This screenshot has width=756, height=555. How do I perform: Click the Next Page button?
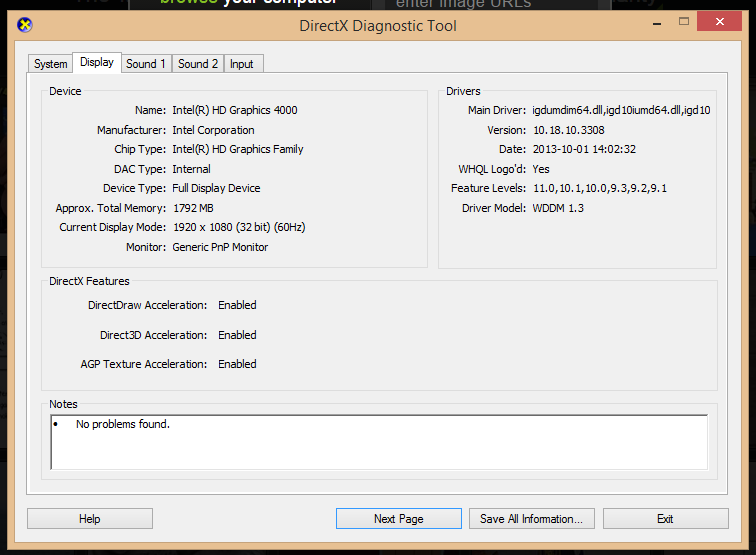coord(399,518)
